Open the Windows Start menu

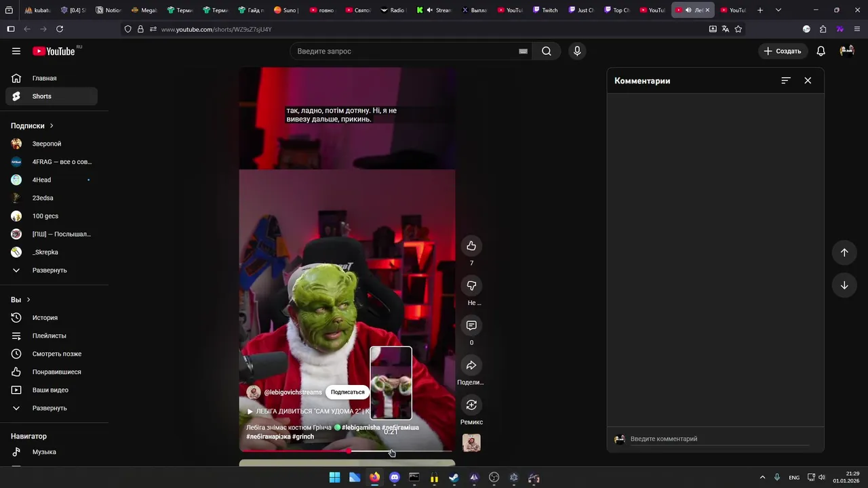[334, 477]
